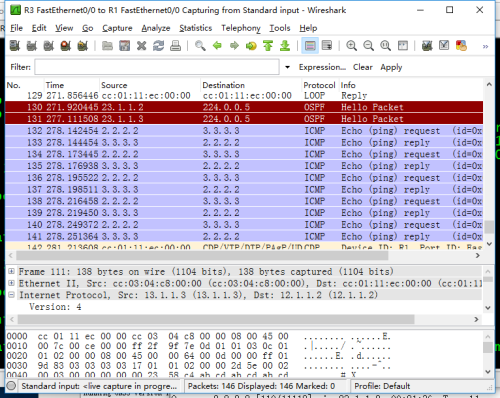Open the filter history dropdown arrow

[x=287, y=67]
